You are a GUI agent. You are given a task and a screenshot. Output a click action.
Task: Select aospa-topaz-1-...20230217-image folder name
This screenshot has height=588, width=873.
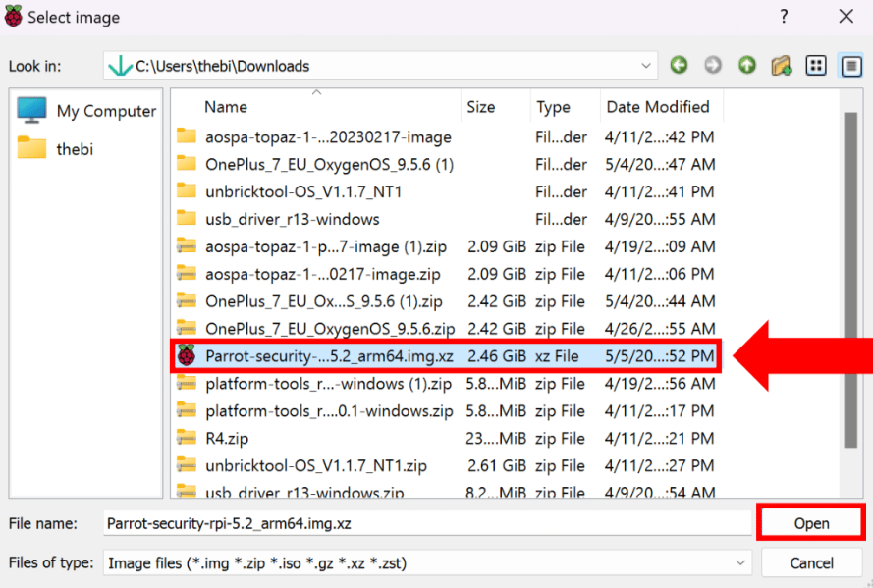[328, 136]
